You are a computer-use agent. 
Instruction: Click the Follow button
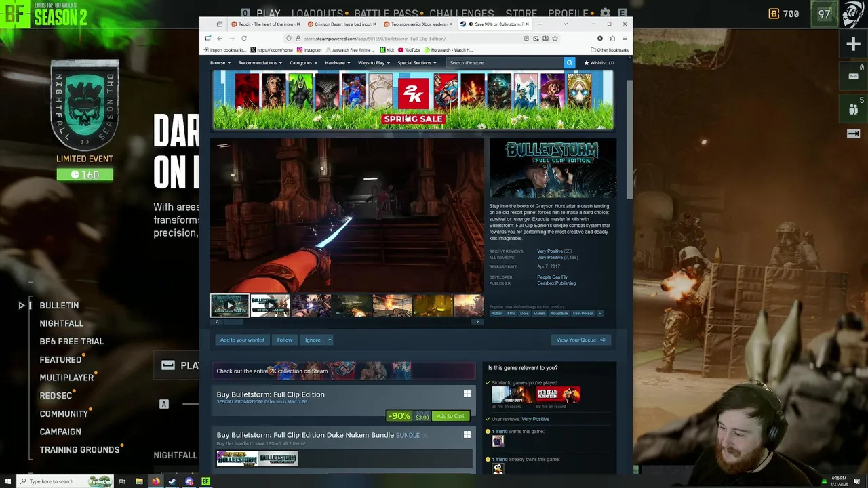pyautogui.click(x=285, y=340)
